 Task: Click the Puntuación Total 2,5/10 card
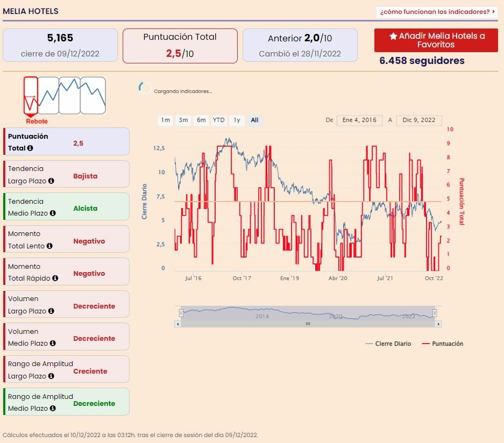click(x=180, y=46)
